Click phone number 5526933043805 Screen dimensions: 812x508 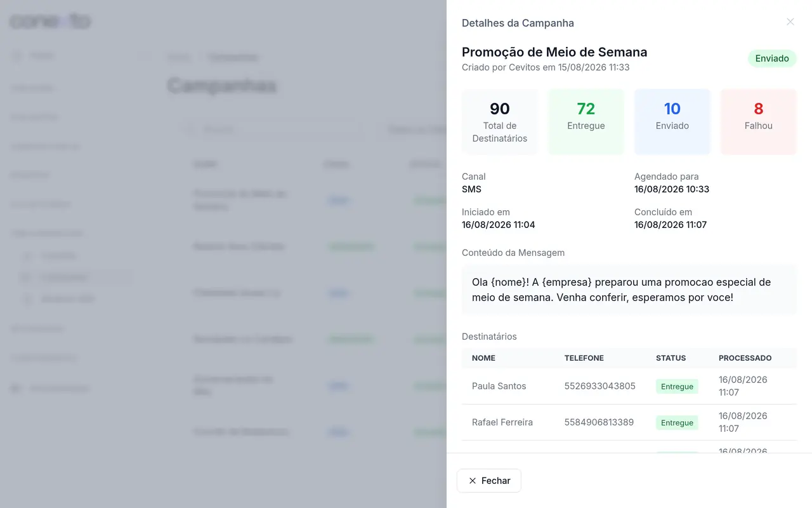(600, 386)
